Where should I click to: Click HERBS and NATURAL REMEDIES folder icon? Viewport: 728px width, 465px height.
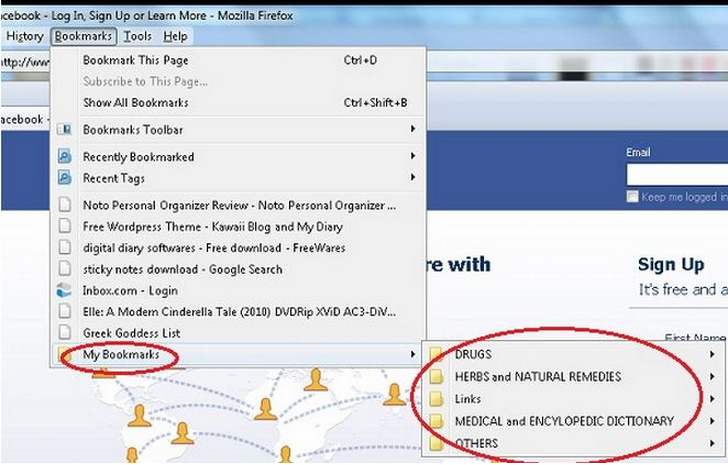(x=436, y=377)
